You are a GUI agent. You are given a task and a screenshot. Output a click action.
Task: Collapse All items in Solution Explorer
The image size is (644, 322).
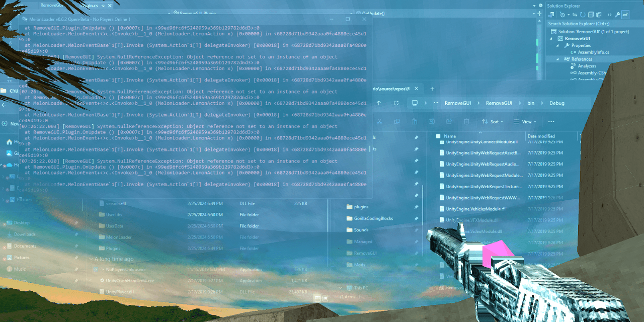click(x=590, y=15)
